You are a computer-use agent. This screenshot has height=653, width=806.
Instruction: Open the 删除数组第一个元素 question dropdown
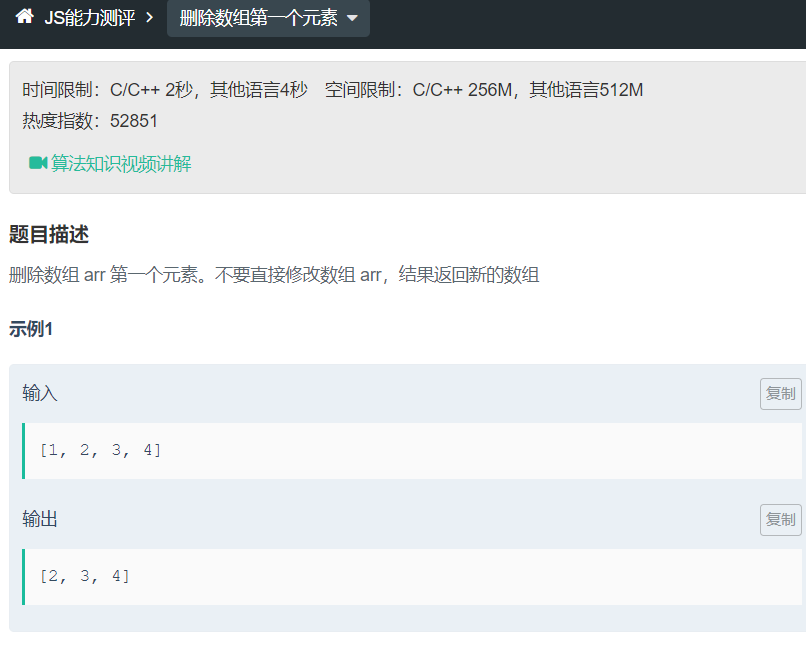coord(268,18)
